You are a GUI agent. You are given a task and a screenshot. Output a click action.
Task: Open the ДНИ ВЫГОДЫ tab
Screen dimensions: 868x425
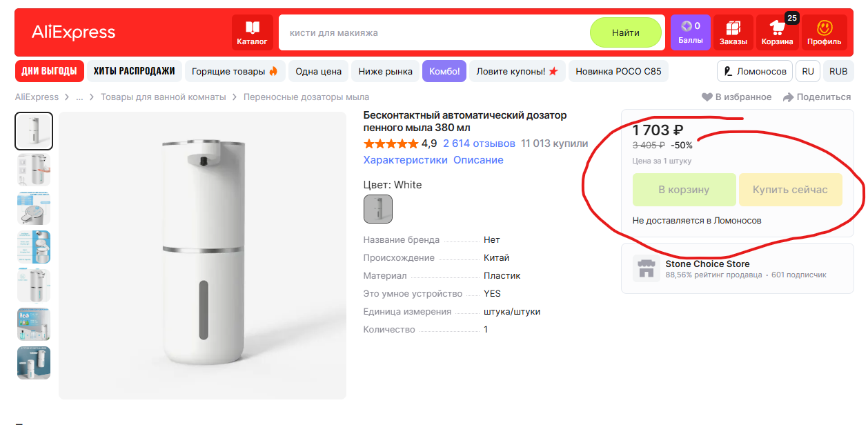[x=50, y=71]
